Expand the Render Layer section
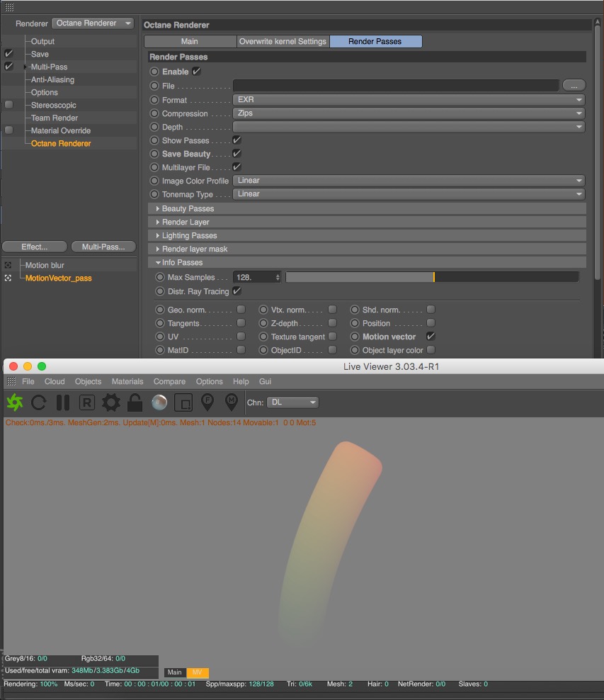This screenshot has width=604, height=700. point(367,222)
